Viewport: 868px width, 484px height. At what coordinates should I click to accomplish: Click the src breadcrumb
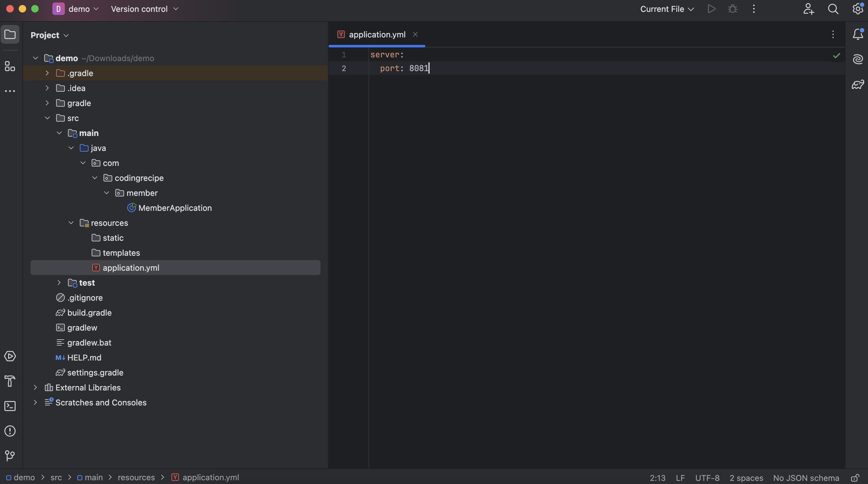point(56,477)
